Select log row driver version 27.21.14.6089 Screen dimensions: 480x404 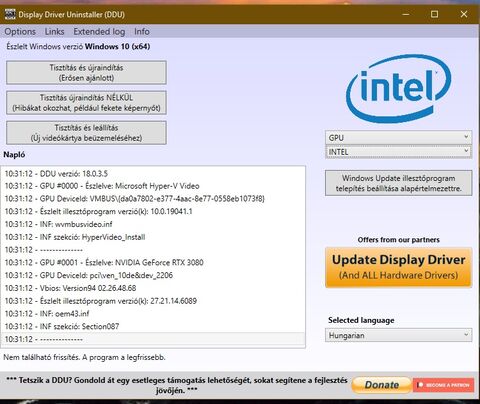153,301
